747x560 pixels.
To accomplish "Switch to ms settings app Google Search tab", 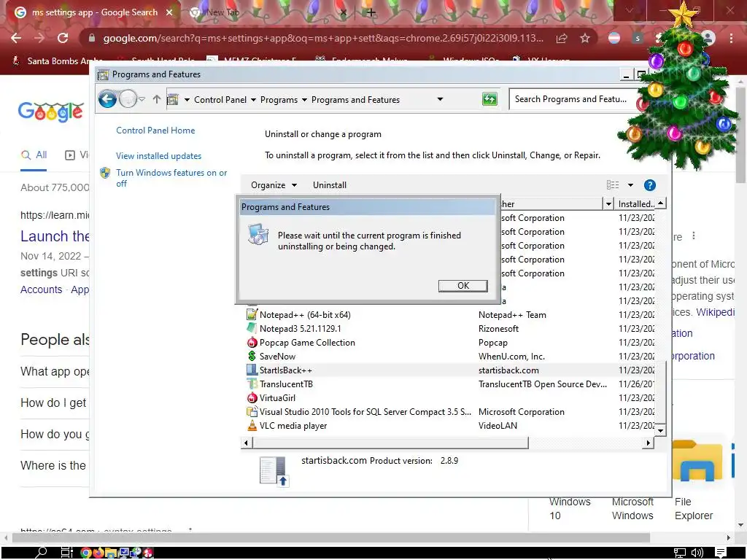I will [93, 12].
